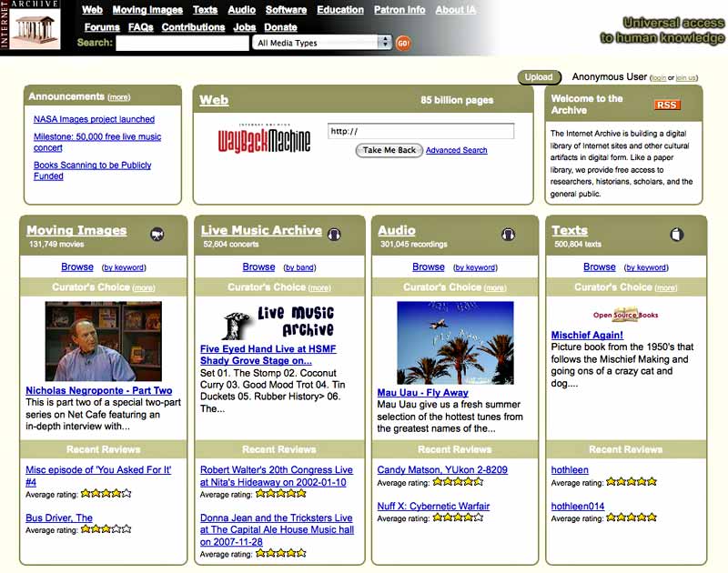Open the NASA Images project launched link
This screenshot has height=573, width=728.
click(94, 119)
